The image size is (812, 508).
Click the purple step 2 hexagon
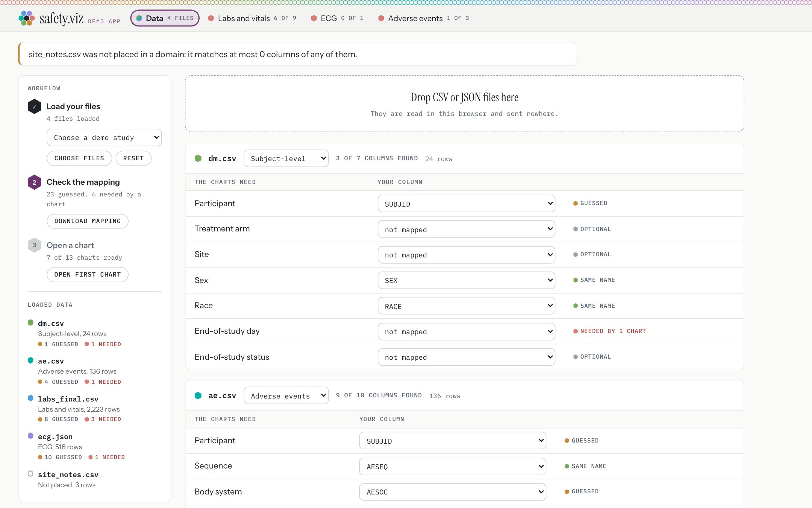(34, 182)
